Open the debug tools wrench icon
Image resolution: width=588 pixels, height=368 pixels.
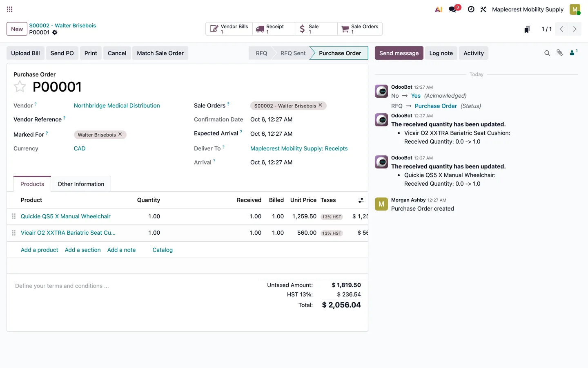coord(483,9)
